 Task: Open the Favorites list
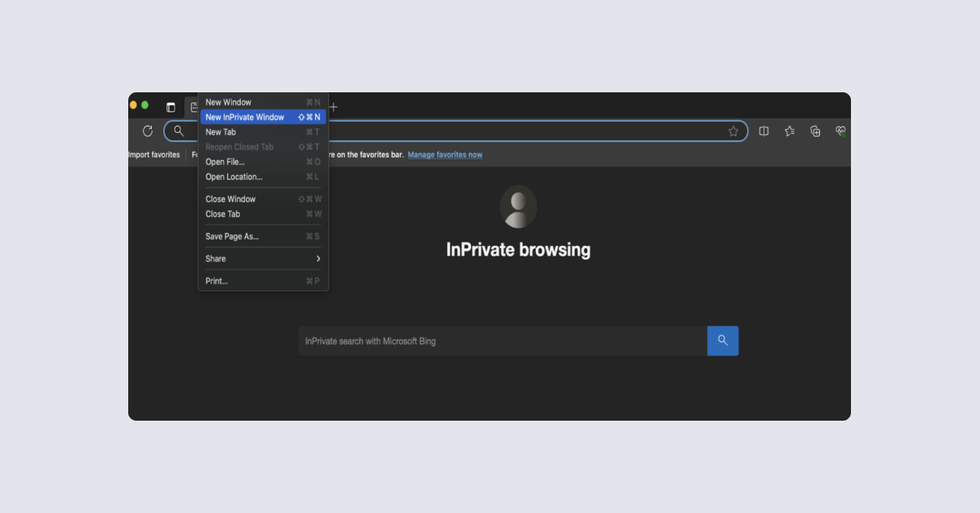[789, 131]
